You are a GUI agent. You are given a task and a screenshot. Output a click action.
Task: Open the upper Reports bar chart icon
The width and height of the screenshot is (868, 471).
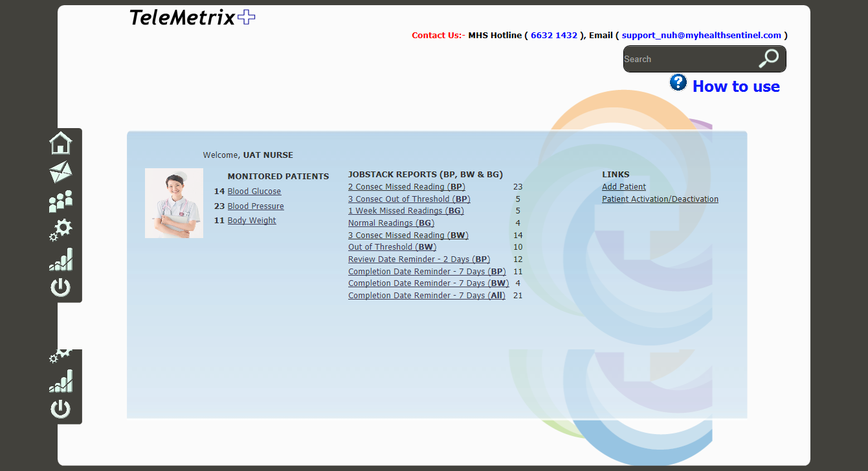pyautogui.click(x=61, y=259)
